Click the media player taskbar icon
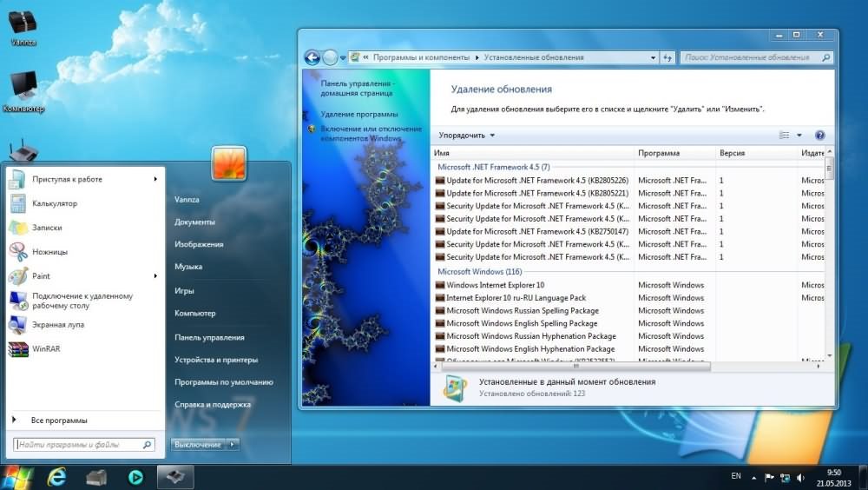868x490 pixels. tap(135, 477)
